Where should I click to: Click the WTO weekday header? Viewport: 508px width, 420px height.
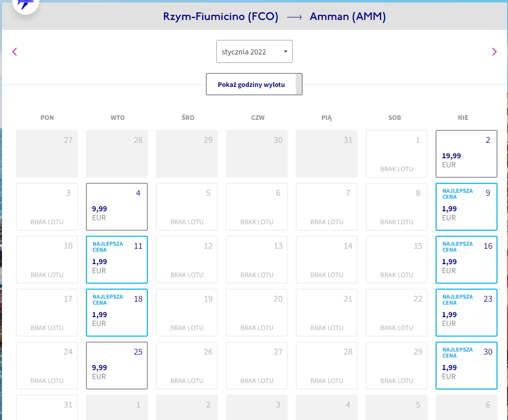point(117,117)
